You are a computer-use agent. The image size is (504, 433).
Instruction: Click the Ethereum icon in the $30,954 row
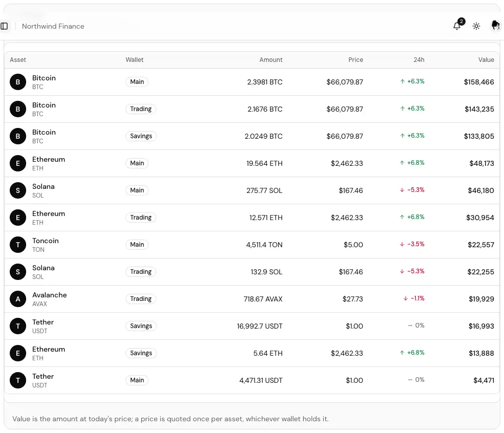coord(18,218)
